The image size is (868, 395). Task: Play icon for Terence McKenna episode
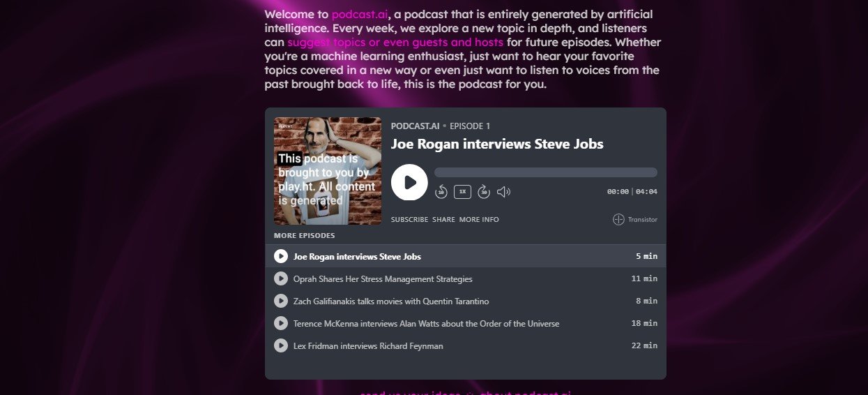tap(281, 324)
